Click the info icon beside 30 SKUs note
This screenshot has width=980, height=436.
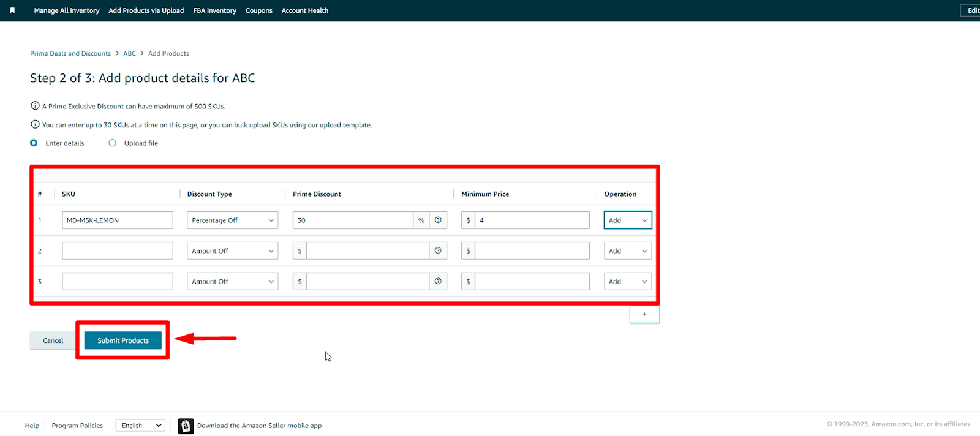pyautogui.click(x=35, y=124)
